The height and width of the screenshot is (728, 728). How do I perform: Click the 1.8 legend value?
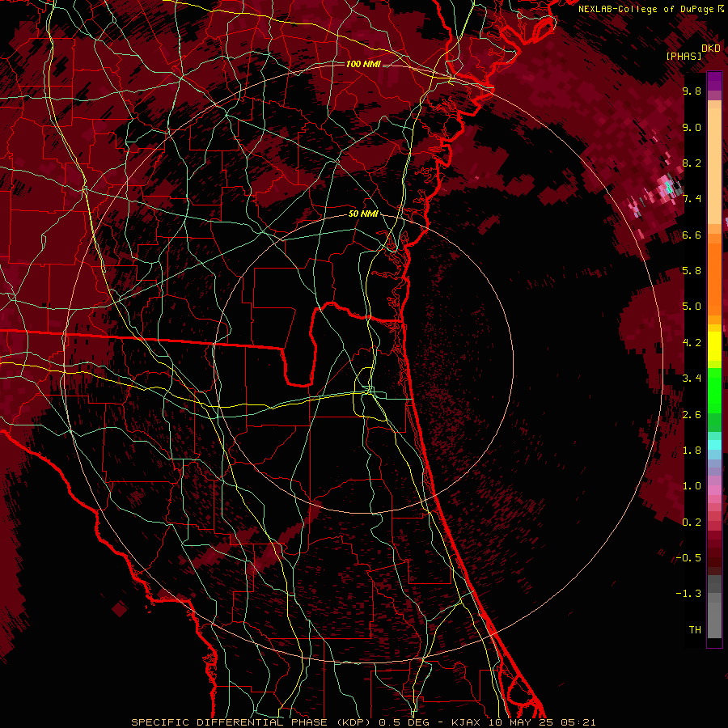[x=692, y=451]
